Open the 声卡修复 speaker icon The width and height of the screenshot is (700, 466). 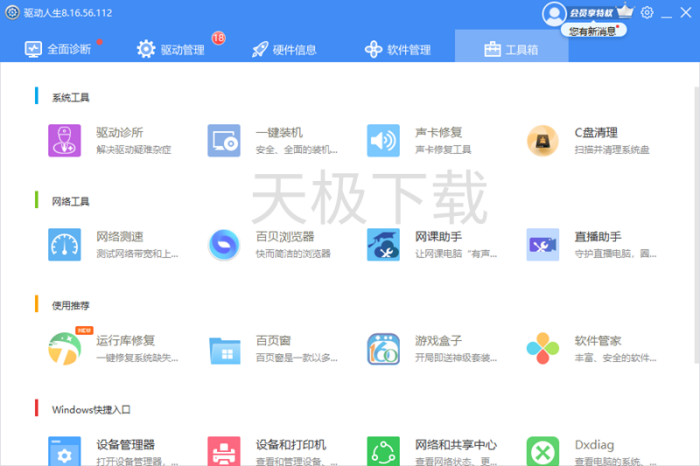point(383,141)
